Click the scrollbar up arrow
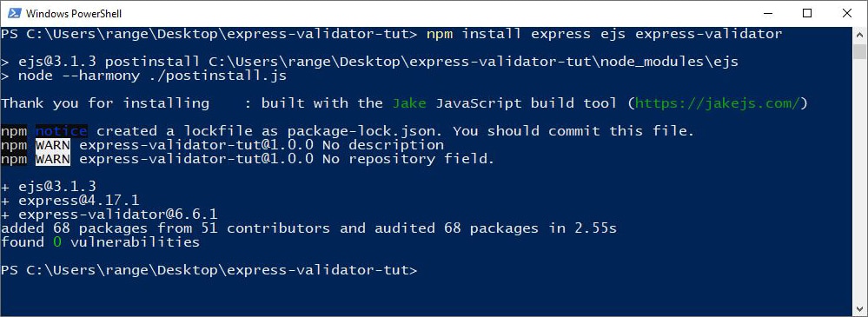 pyautogui.click(x=859, y=34)
